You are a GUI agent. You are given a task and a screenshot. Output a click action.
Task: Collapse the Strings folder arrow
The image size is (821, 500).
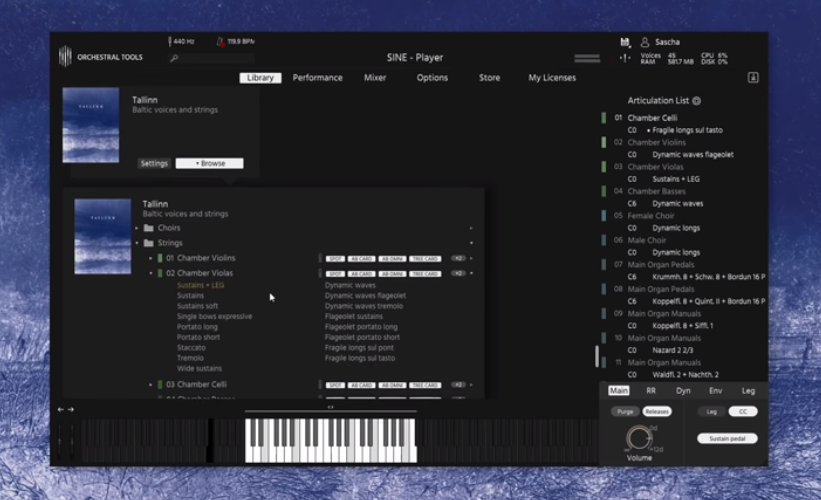[137, 243]
